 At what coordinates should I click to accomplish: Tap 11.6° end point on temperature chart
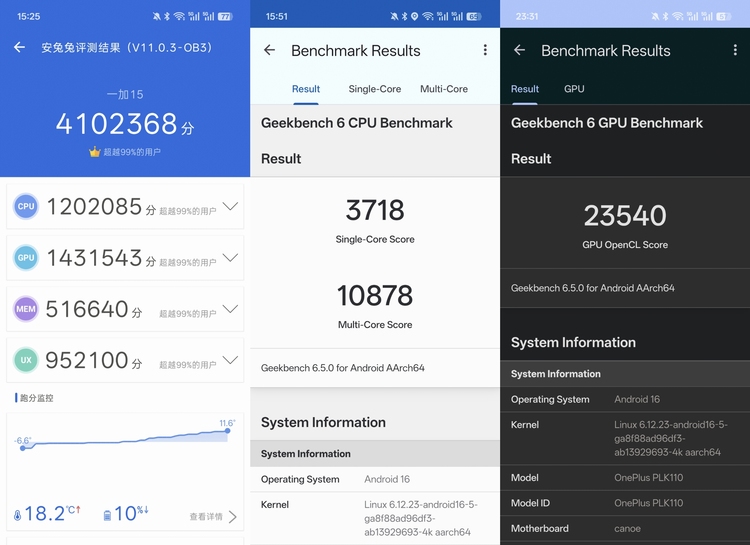tap(228, 431)
